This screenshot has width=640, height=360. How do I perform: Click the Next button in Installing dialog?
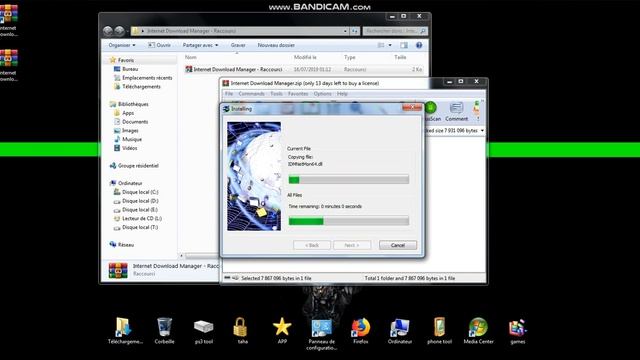352,245
